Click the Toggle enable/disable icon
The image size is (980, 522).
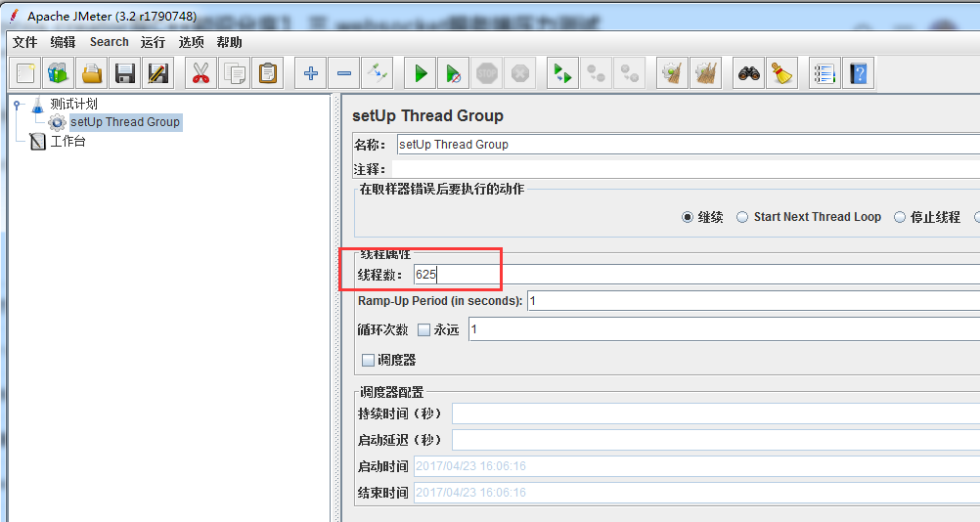coord(377,73)
